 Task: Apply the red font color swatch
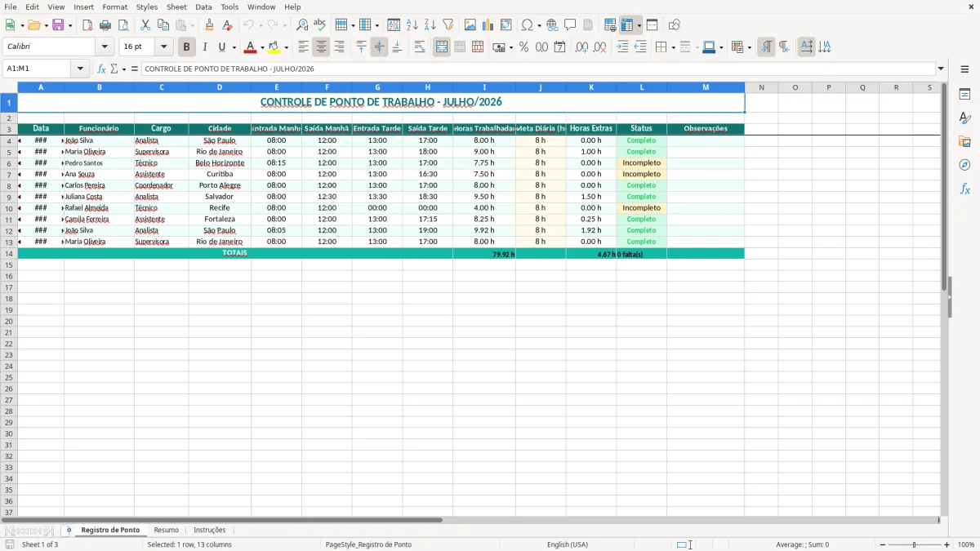tap(251, 47)
